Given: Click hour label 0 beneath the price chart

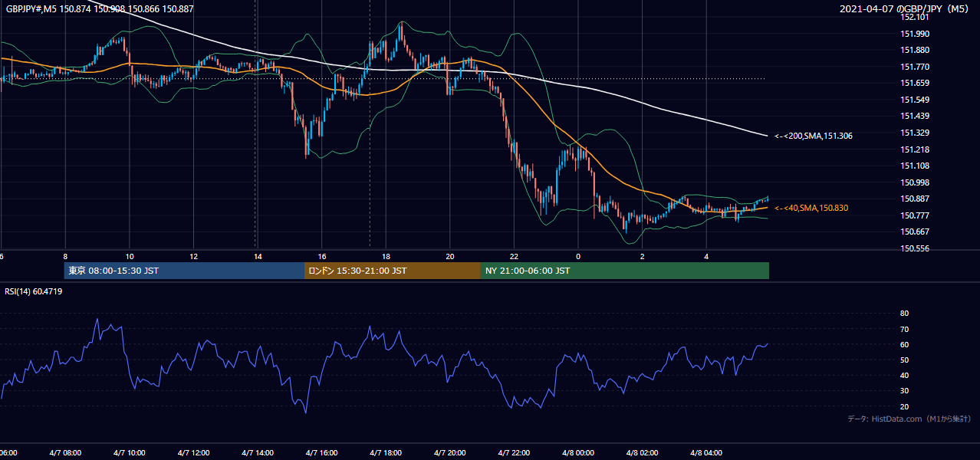Looking at the screenshot, I should coord(578,257).
